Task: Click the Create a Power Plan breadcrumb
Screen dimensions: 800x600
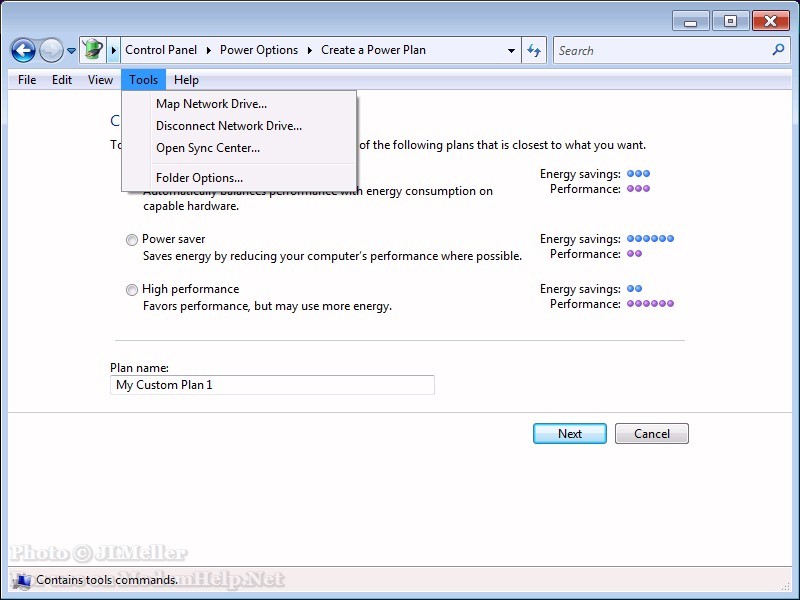Action: (373, 50)
